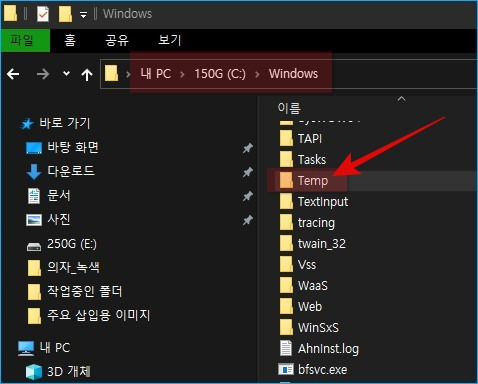
Task: Click the new folder icon in the title bar
Action: [x=65, y=14]
